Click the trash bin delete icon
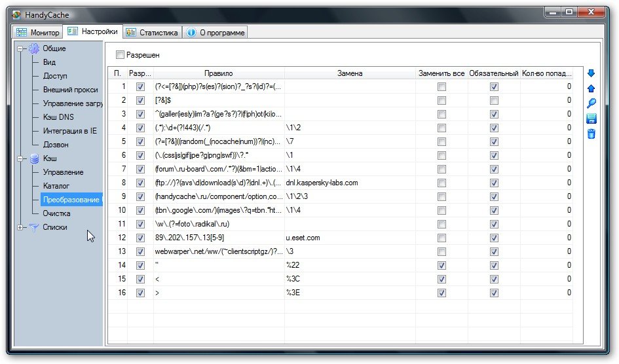The width and height of the screenshot is (619, 364). point(591,134)
